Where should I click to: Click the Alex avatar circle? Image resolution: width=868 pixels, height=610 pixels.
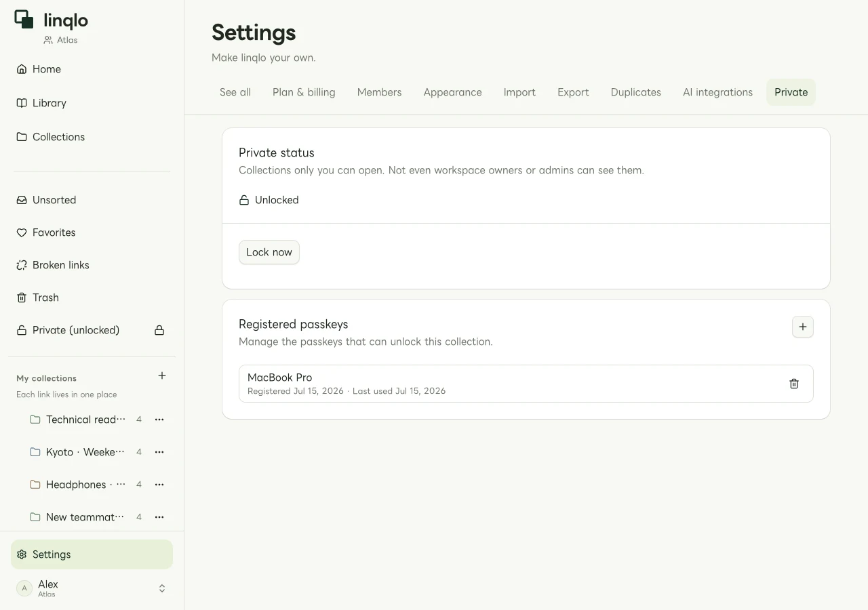coord(24,588)
